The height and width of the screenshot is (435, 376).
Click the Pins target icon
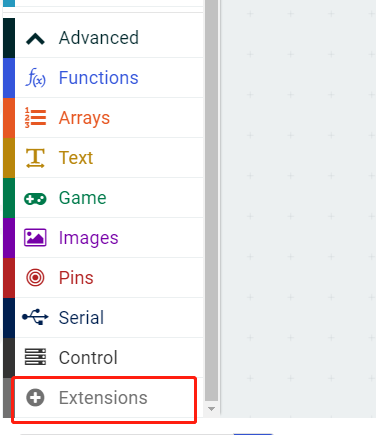pos(35,278)
